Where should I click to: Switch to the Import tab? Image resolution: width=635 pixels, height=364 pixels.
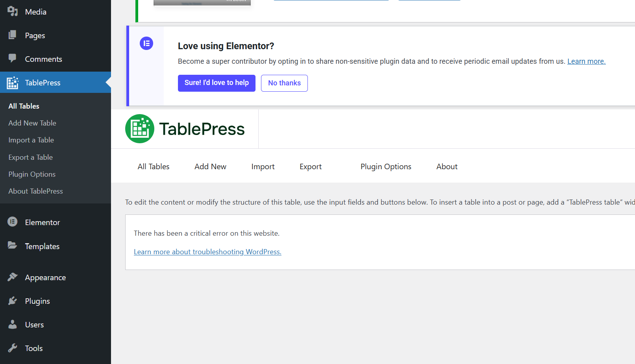(x=263, y=166)
